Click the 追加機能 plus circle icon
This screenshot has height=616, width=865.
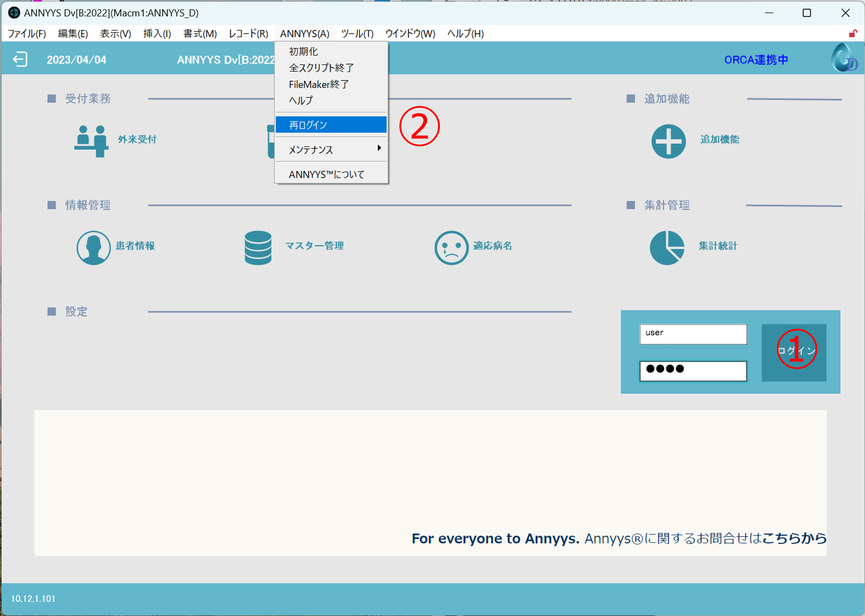pos(669,141)
